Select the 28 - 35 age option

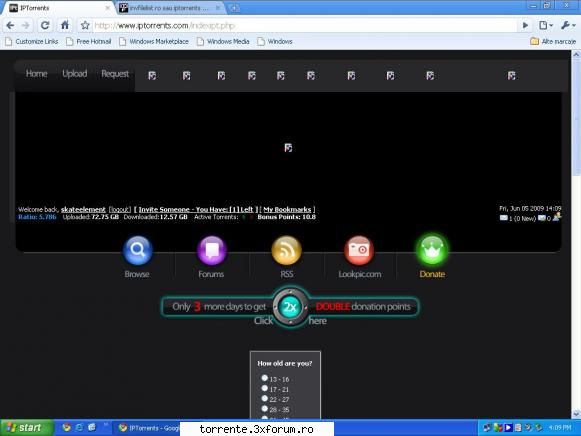[x=265, y=409]
